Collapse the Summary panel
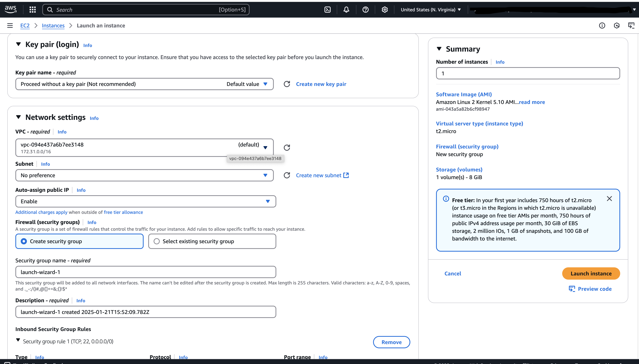Viewport: 639px width, 364px height. (439, 49)
